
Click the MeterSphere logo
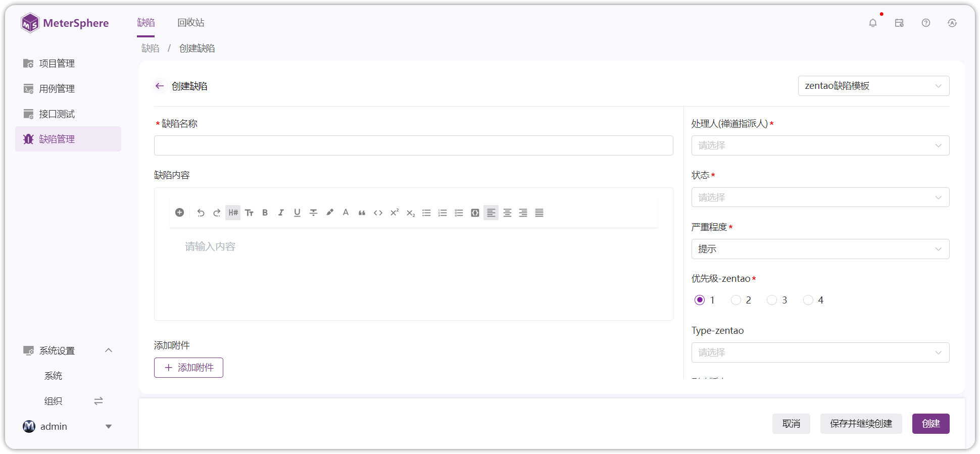click(x=65, y=23)
